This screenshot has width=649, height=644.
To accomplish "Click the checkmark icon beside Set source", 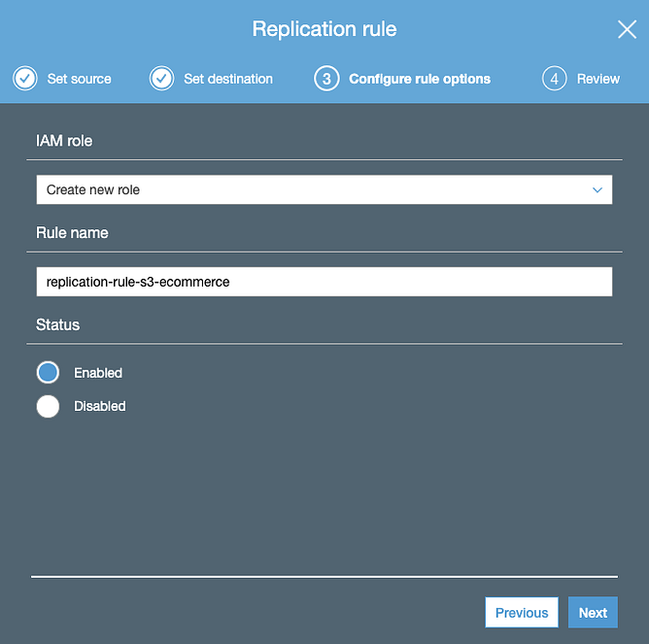I will coord(25,79).
